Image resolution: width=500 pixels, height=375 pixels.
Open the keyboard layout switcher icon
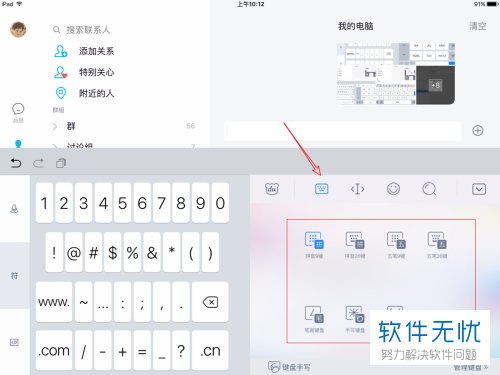click(x=321, y=189)
